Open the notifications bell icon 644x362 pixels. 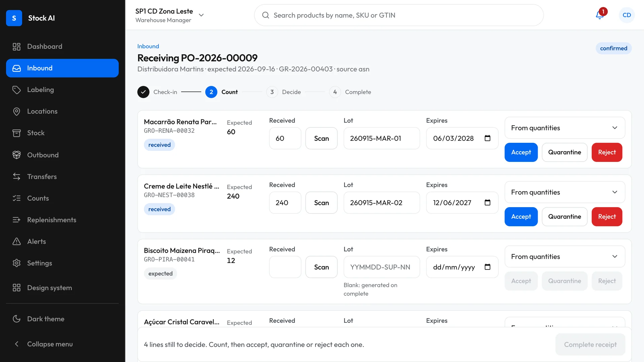600,15
